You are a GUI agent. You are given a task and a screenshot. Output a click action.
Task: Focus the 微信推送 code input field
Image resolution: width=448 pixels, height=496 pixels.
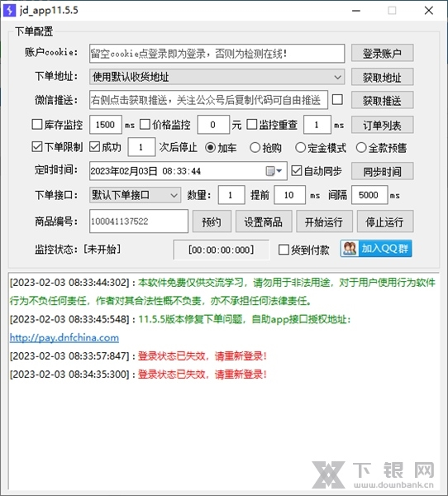pos(208,100)
